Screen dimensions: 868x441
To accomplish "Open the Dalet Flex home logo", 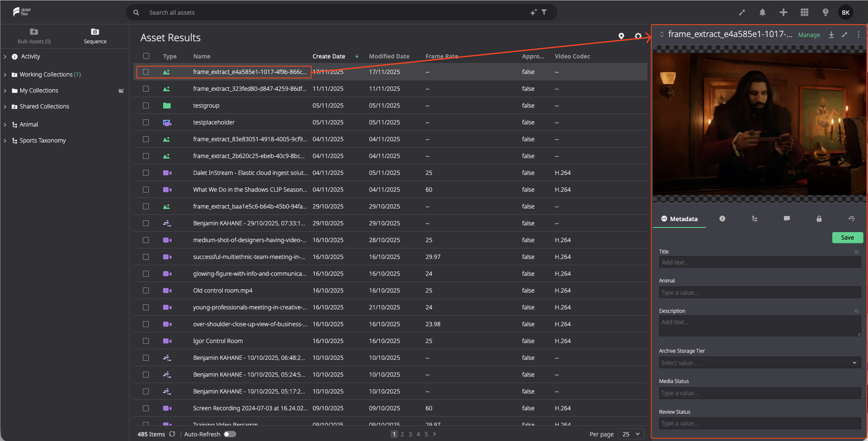I will pyautogui.click(x=21, y=12).
